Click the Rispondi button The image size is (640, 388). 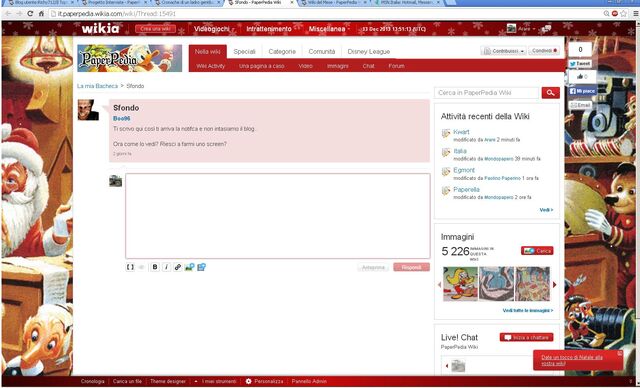tap(411, 267)
